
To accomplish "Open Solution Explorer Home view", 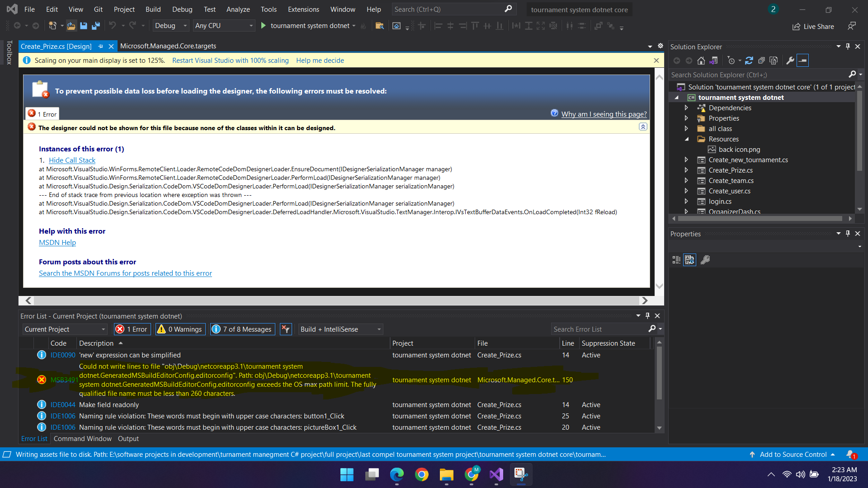I will 701,61.
